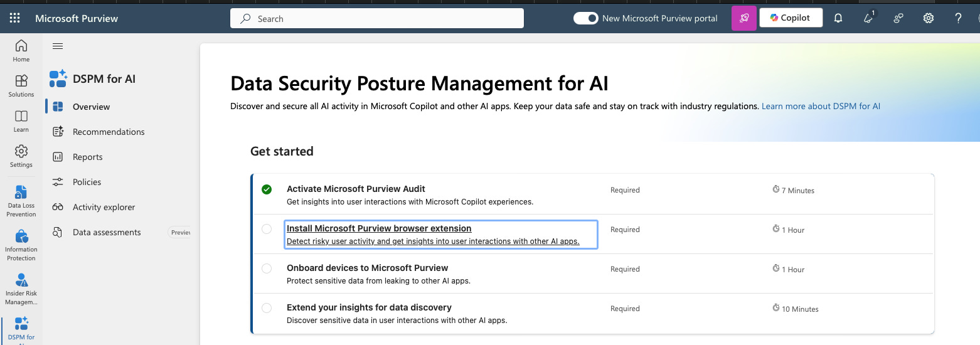Open Recommendations in DSPM navigation
The width and height of the screenshot is (980, 345).
coord(109,132)
